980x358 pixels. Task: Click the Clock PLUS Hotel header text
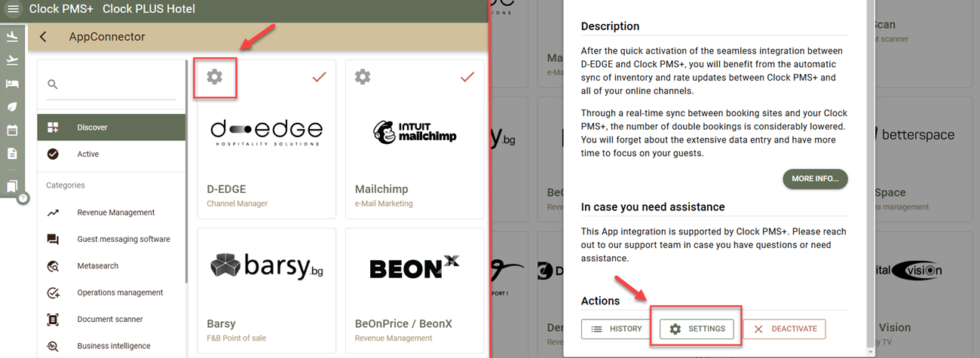[149, 9]
